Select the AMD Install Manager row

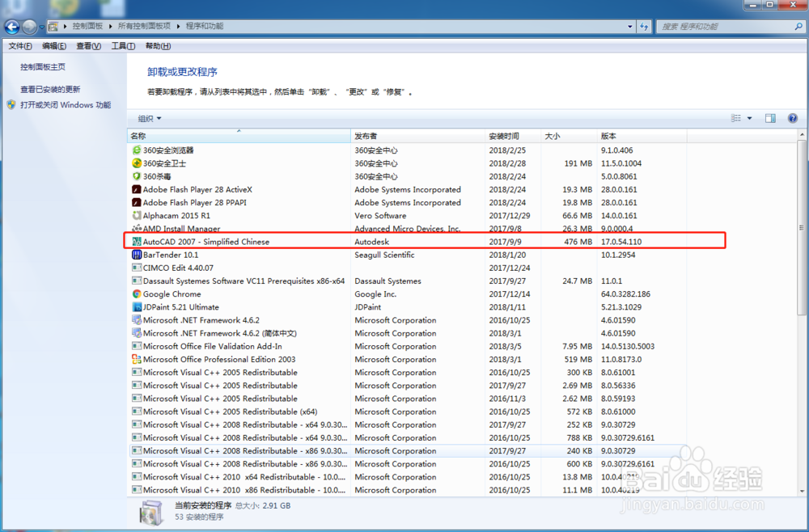tap(407, 228)
